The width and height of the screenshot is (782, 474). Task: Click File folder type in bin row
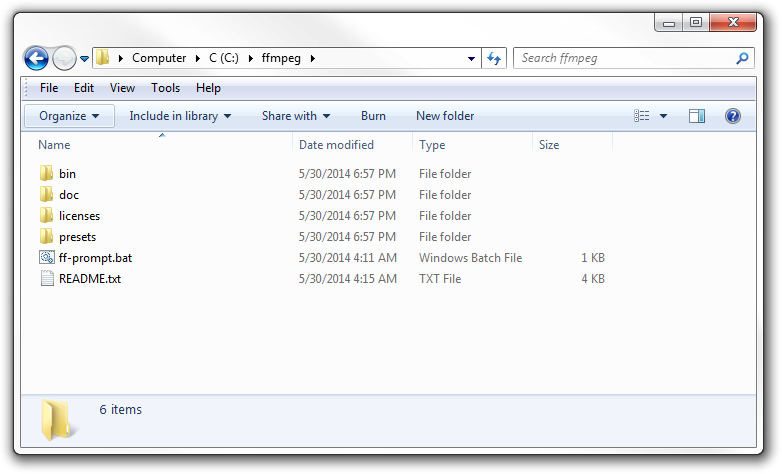(445, 174)
